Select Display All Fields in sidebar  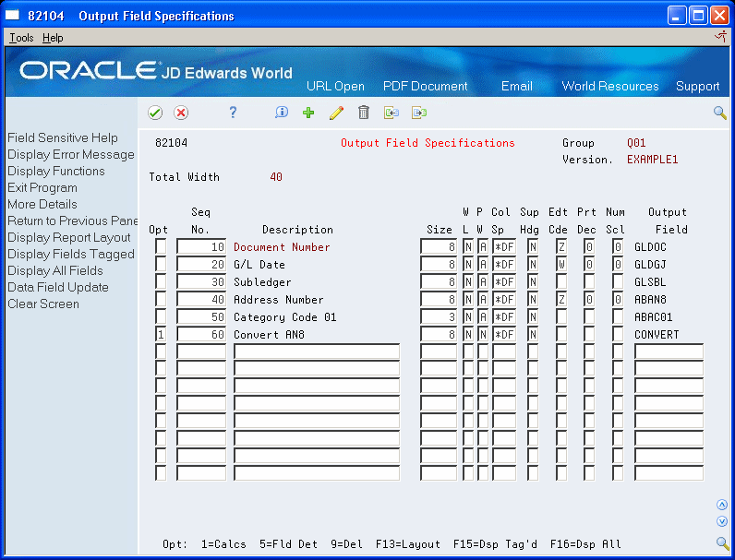[54, 270]
